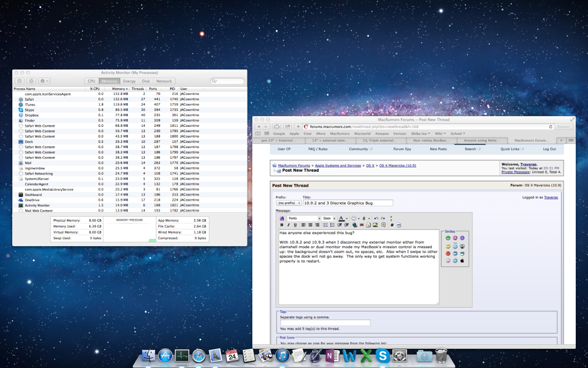Open the Community forum menu
The image size is (588, 368).
[361, 149]
